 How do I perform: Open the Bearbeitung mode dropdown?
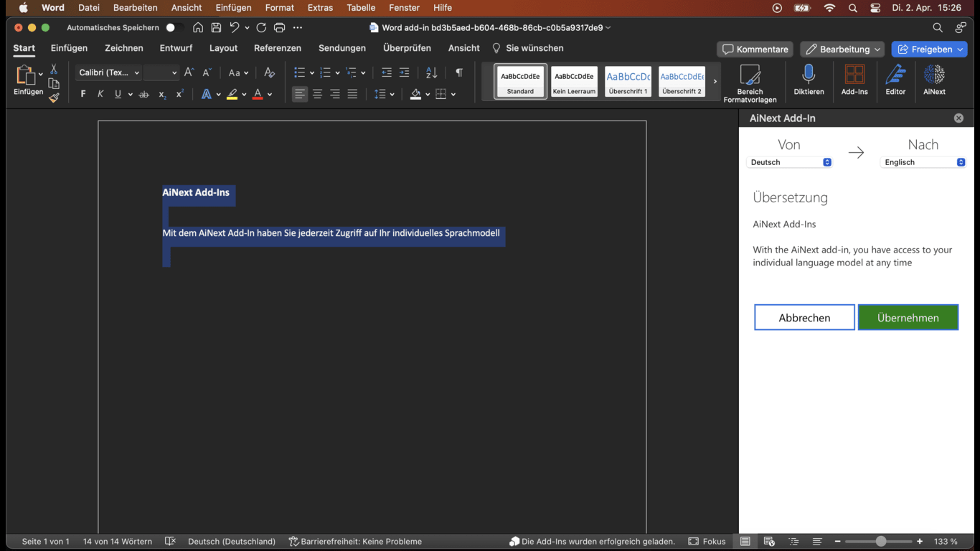pos(842,50)
